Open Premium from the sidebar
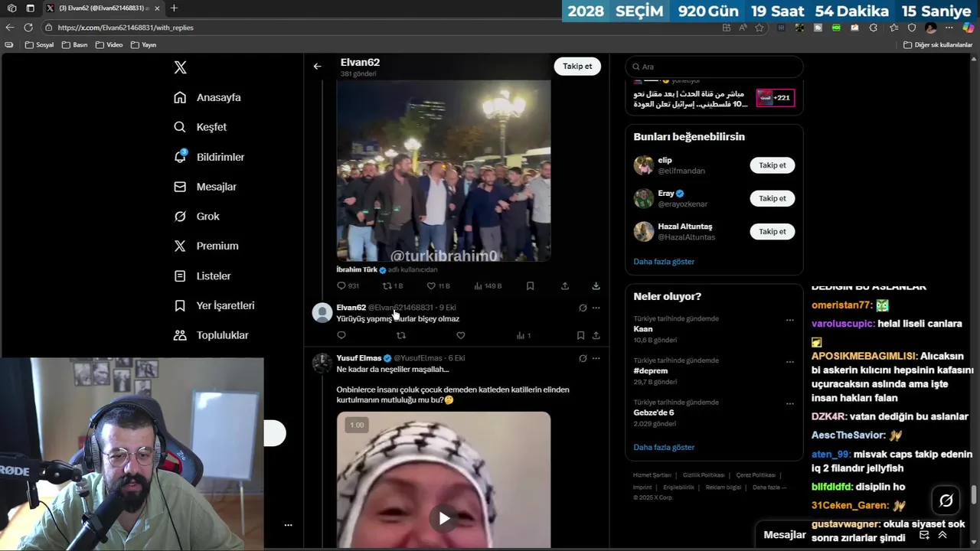The image size is (980, 551). [206, 246]
